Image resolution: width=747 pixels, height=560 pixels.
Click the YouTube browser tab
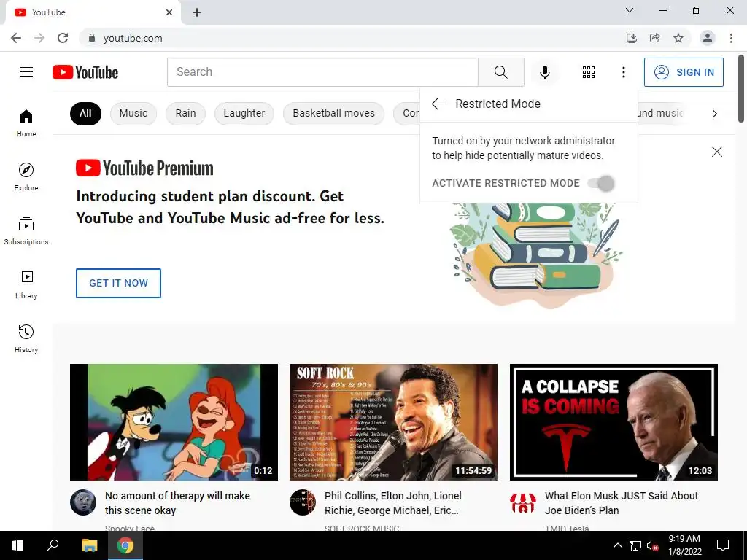pyautogui.click(x=93, y=12)
